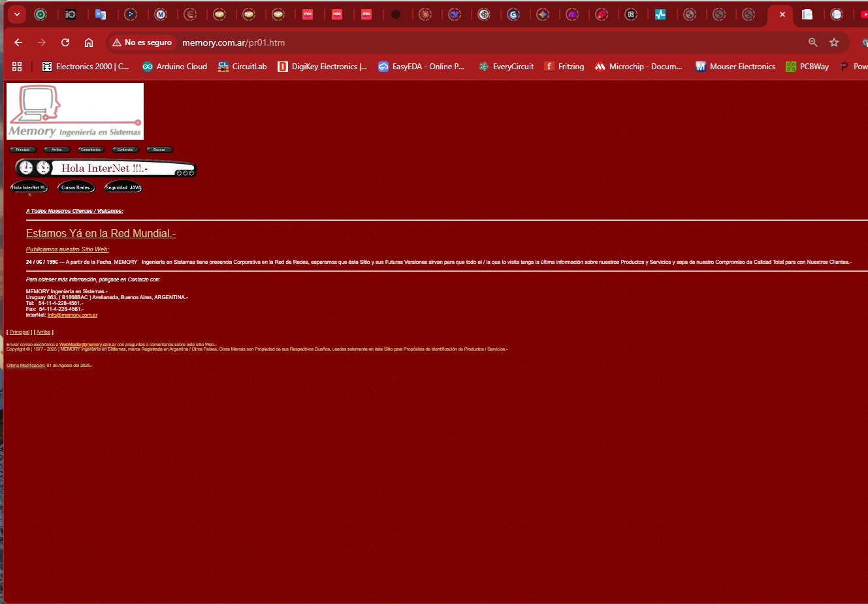Viewport: 868px width, 604px height.
Task: Reload the memory.com.ar page
Action: click(x=65, y=42)
